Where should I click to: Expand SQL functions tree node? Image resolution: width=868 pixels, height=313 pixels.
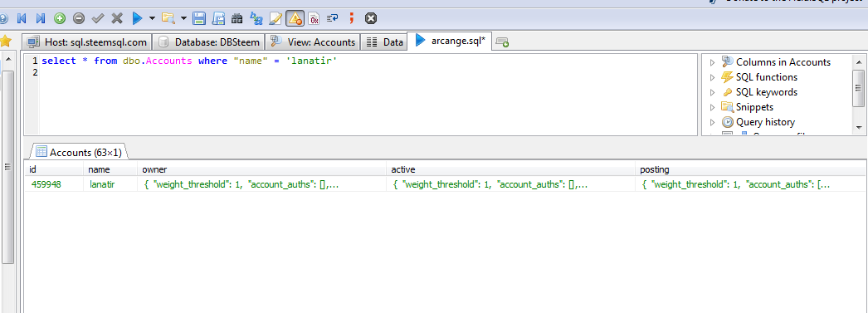click(713, 77)
